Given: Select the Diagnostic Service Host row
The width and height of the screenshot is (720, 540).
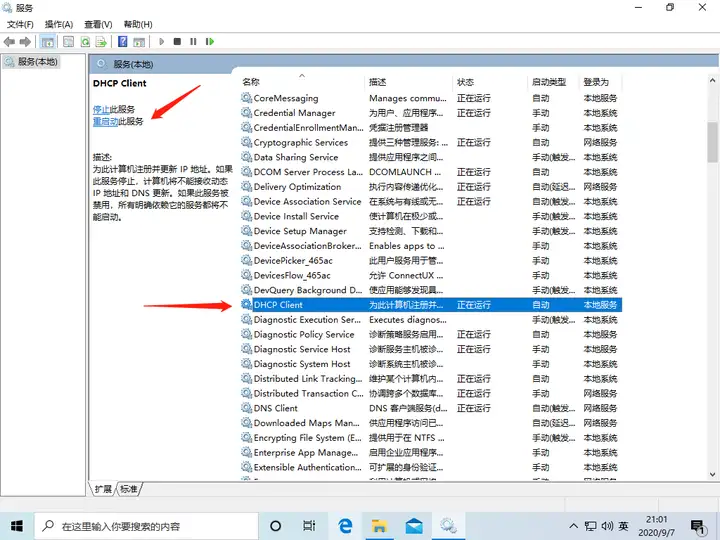Looking at the screenshot, I should tap(431, 349).
